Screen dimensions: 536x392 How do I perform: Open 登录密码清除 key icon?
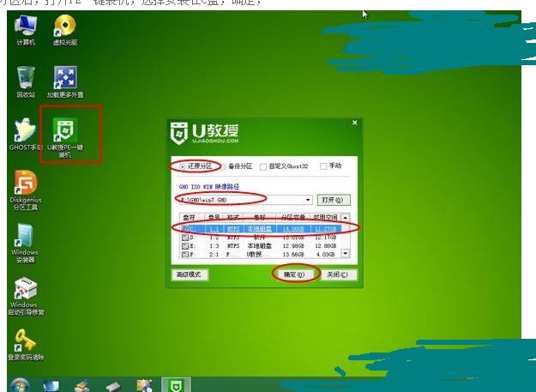[26, 345]
